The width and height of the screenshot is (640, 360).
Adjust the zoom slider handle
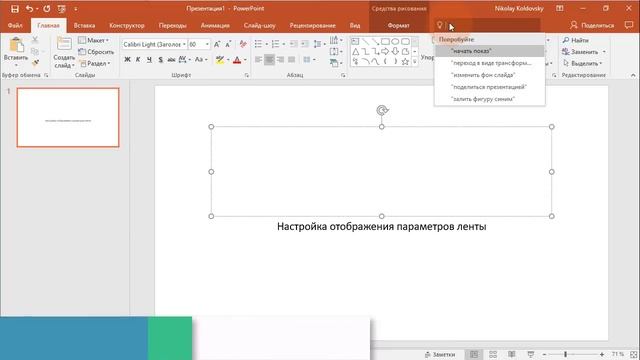565,354
